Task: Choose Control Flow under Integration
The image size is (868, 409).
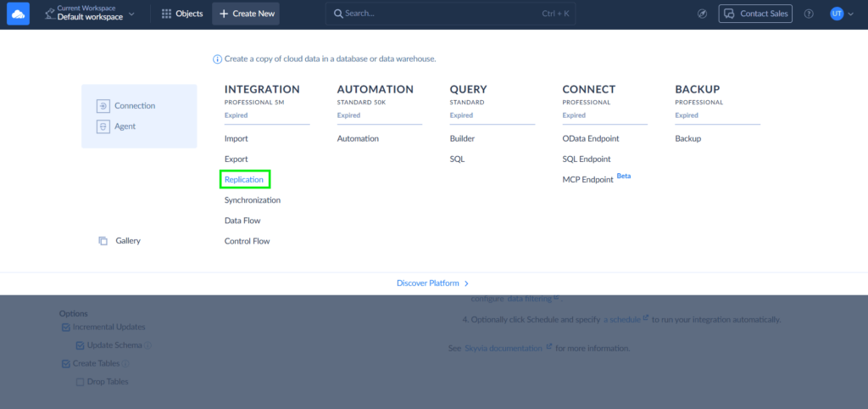Action: coord(247,241)
